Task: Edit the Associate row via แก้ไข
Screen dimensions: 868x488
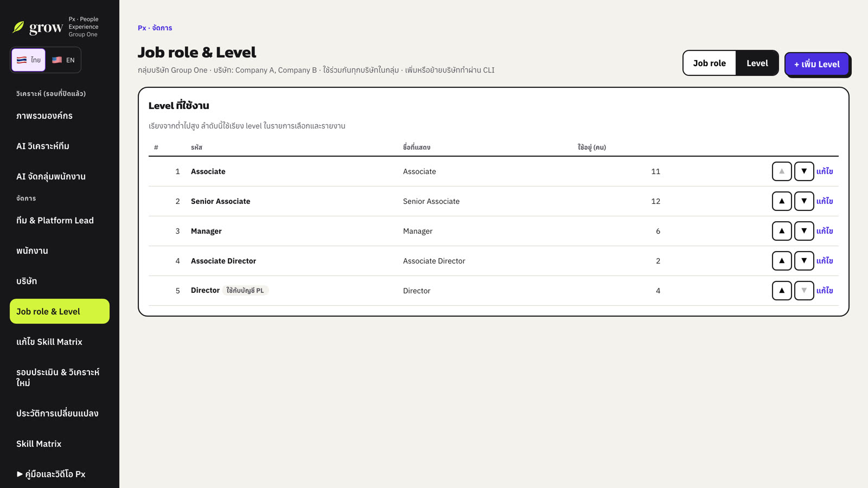Action: click(825, 171)
